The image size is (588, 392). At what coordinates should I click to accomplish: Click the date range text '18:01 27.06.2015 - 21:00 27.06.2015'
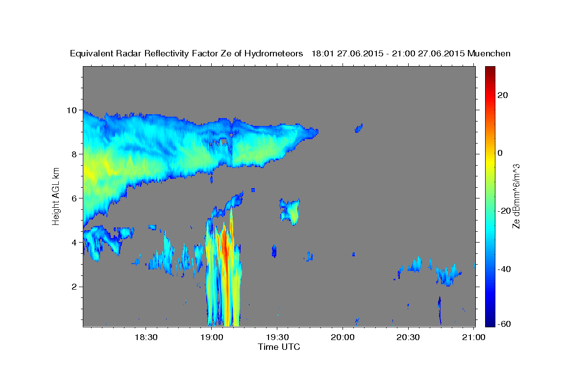(388, 54)
